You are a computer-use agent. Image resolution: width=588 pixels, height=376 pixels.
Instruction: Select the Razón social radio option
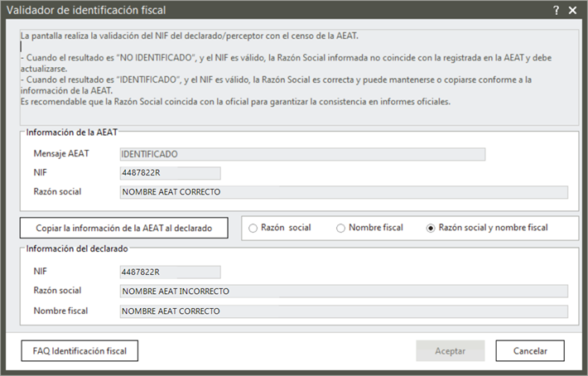253,228
